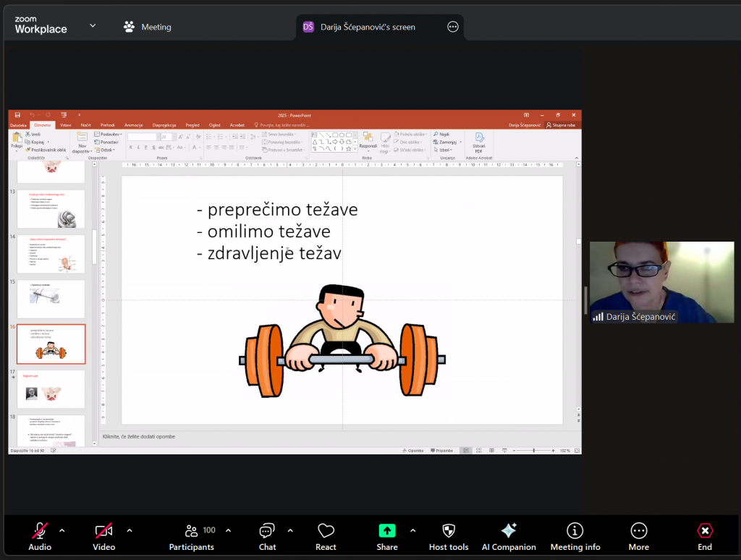Turn on camera with Video button

point(103,535)
